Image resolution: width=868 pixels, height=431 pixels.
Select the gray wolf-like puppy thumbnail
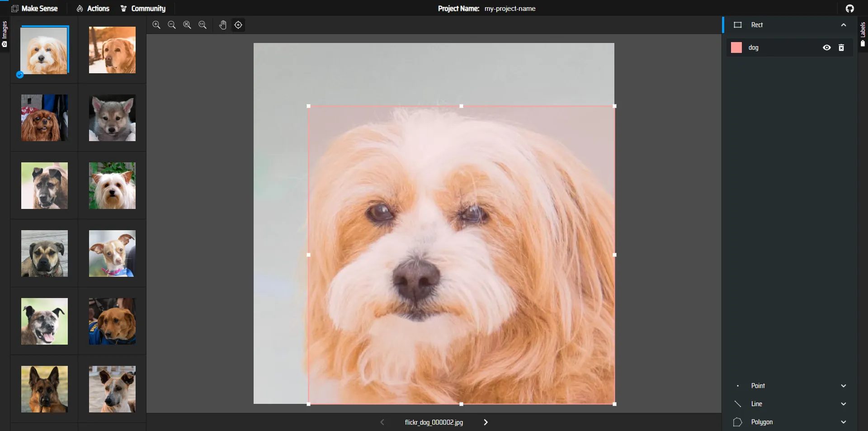pyautogui.click(x=112, y=118)
